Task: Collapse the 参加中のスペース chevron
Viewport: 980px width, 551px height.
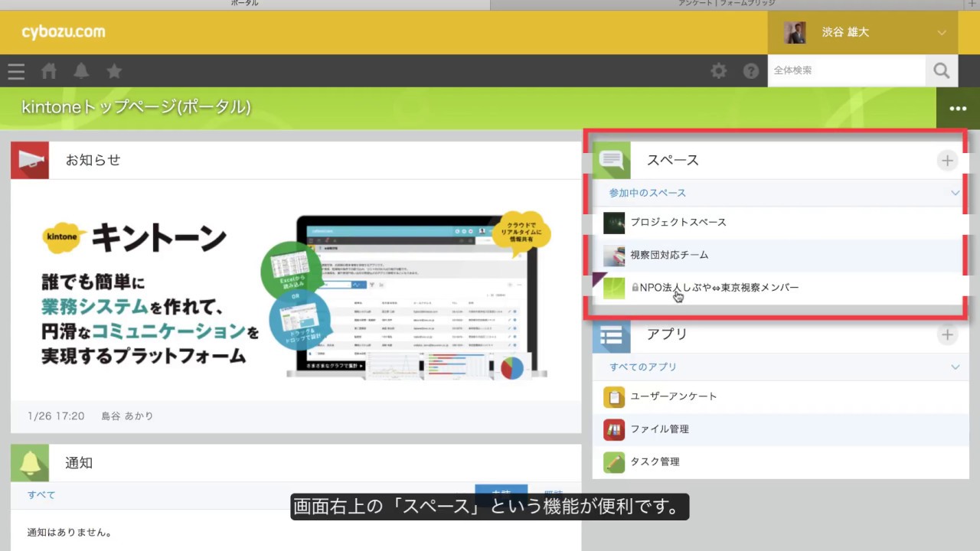Action: coord(955,193)
